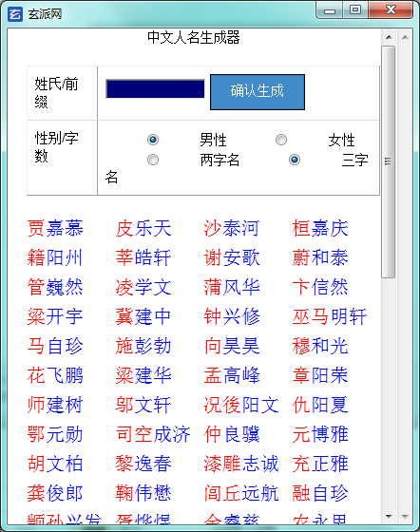Screen dimensions: 420x532
Task: Maximize the 玄派网 window
Action: coord(355,10)
